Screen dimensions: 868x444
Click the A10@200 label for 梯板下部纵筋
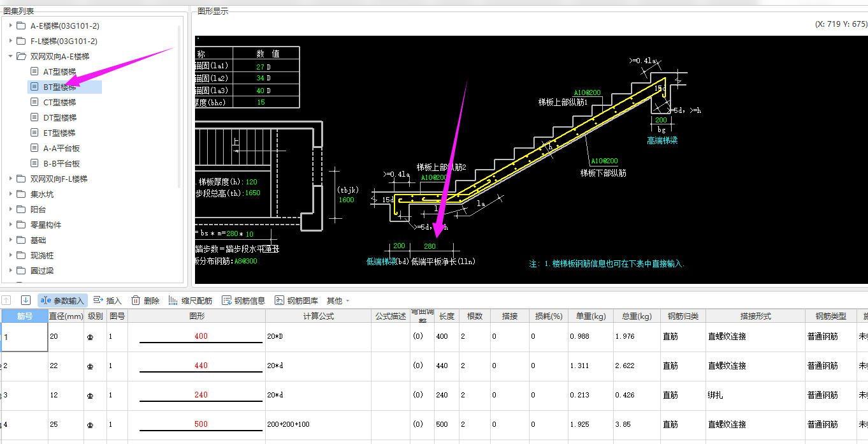tap(604, 161)
